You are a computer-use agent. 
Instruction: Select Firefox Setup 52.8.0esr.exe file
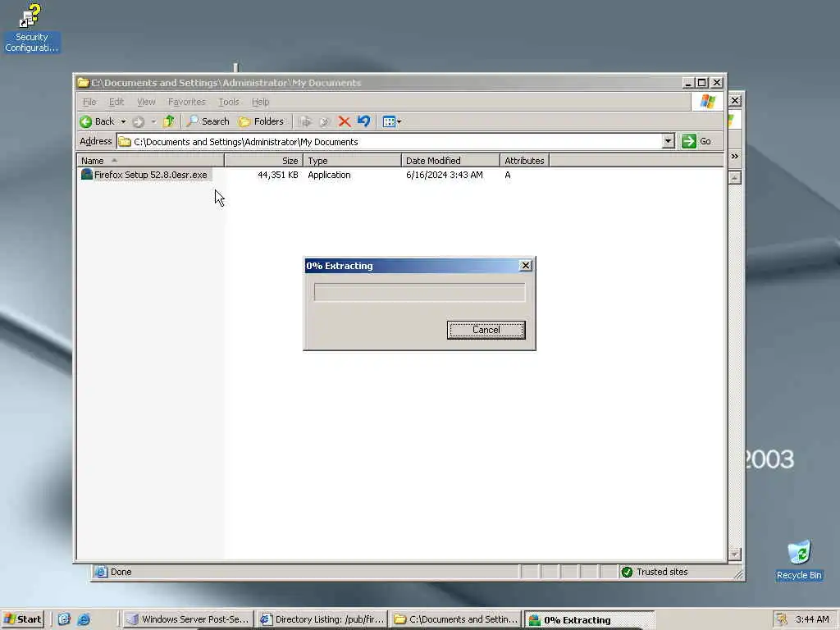(x=151, y=176)
